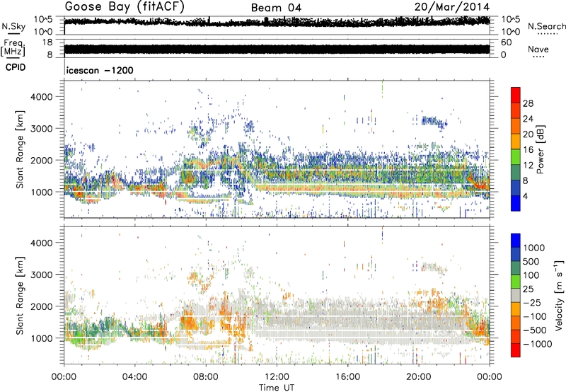Click the "3000" range tick on the Velocity panel
This screenshot has height=392, width=566.
(42, 275)
